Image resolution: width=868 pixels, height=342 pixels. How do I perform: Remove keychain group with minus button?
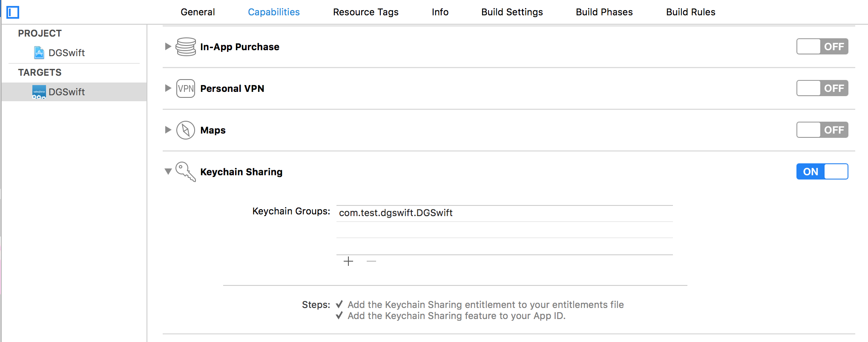(371, 261)
